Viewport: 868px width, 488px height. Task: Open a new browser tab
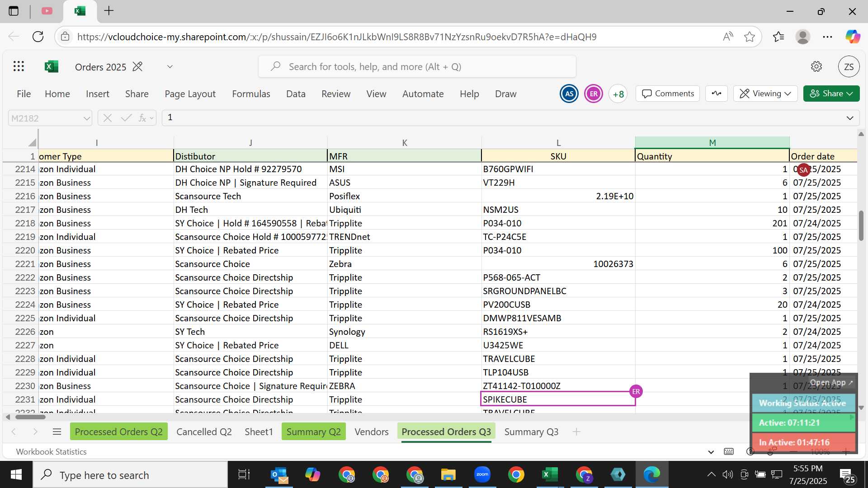click(108, 11)
